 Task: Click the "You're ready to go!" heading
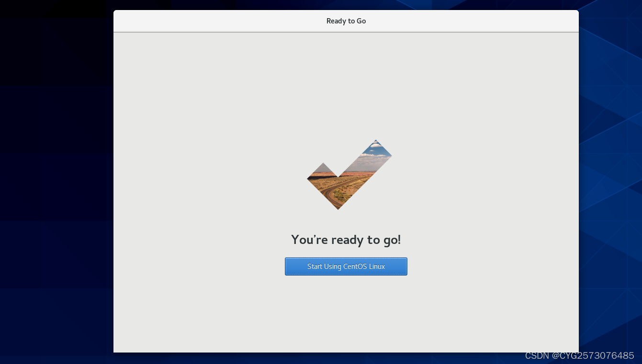point(346,240)
